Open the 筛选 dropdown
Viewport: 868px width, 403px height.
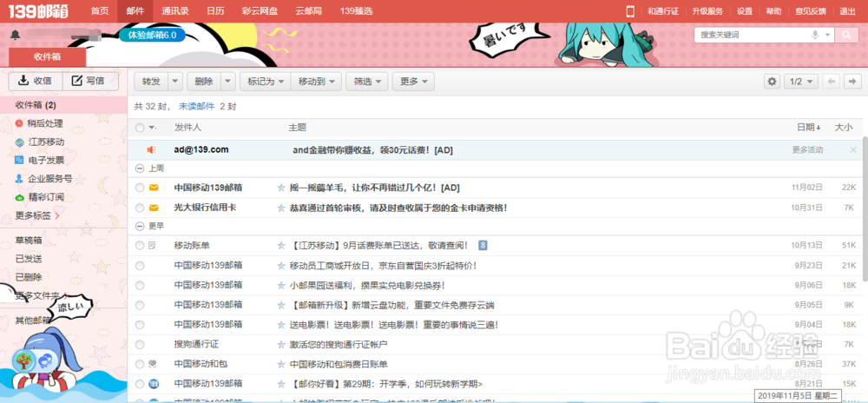[367, 82]
